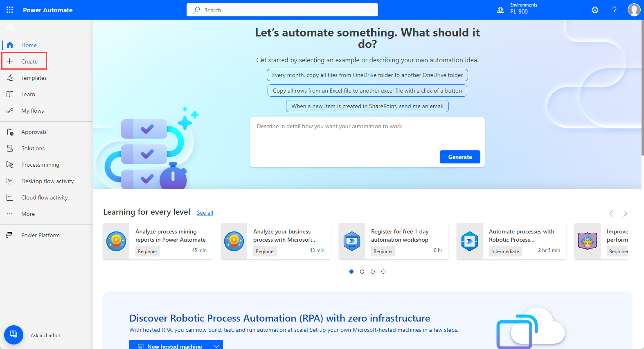Select Create in the sidebar
644x349 pixels.
tap(29, 61)
